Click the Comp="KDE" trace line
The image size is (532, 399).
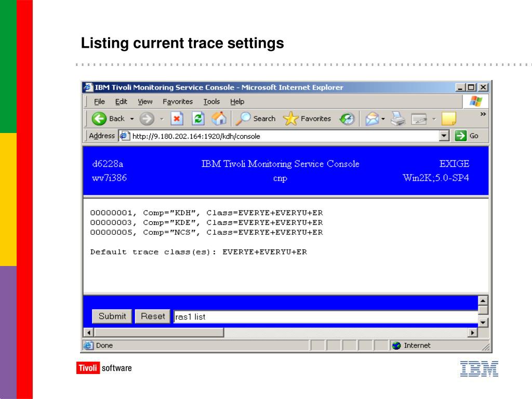(x=206, y=222)
